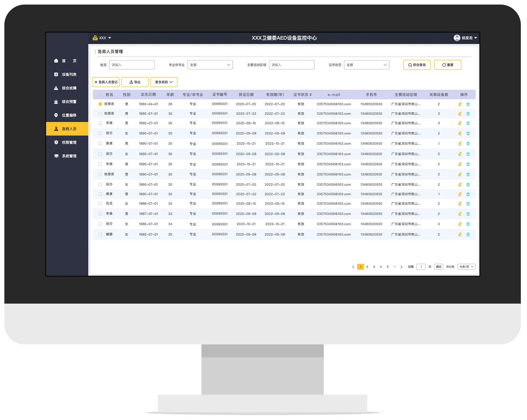Delete 姚爱君 row certified on 2020-09-08
527x420 pixels.
click(x=468, y=175)
